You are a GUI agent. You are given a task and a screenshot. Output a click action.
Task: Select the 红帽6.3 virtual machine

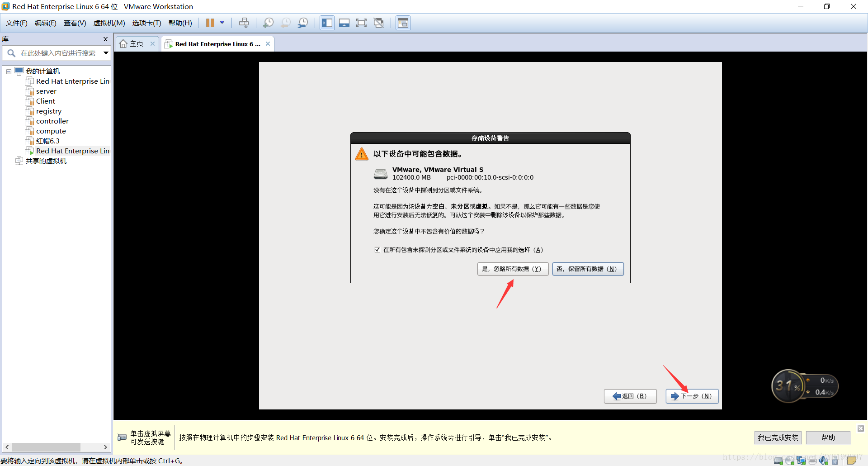point(47,141)
